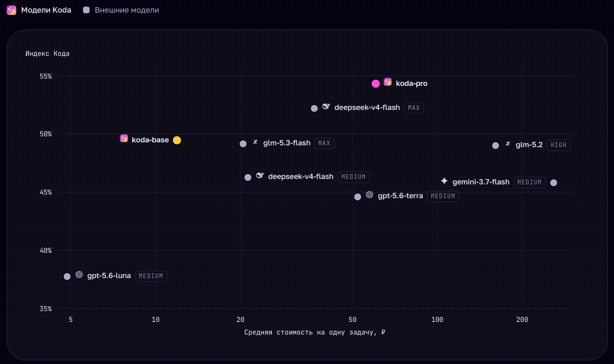Select the pink koda-pro data point
The width and height of the screenshot is (614, 364).
point(375,83)
